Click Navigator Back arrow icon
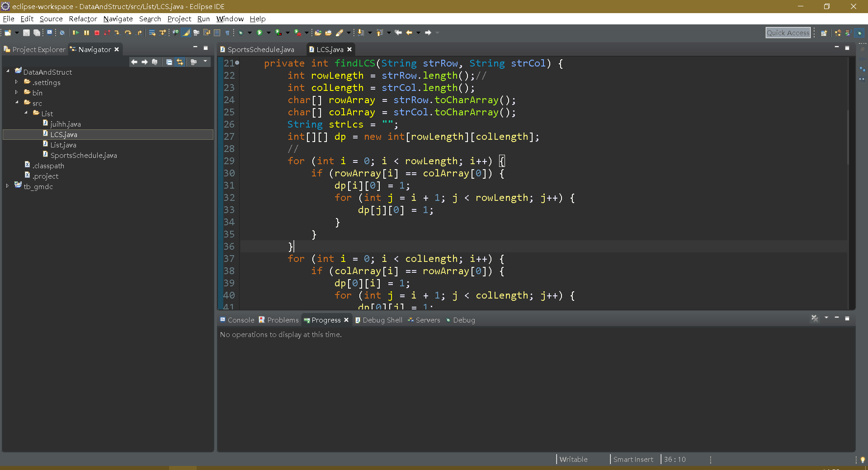 point(134,62)
